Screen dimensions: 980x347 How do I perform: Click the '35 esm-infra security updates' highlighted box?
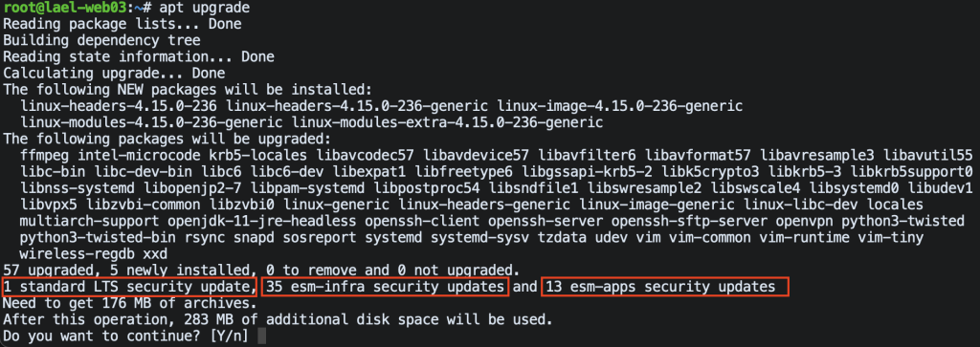[385, 287]
